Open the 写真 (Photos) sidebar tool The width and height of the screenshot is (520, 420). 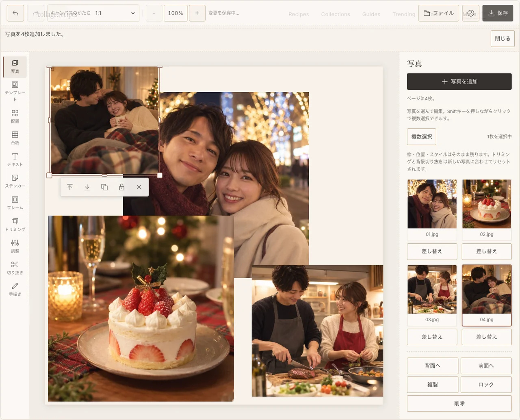15,67
